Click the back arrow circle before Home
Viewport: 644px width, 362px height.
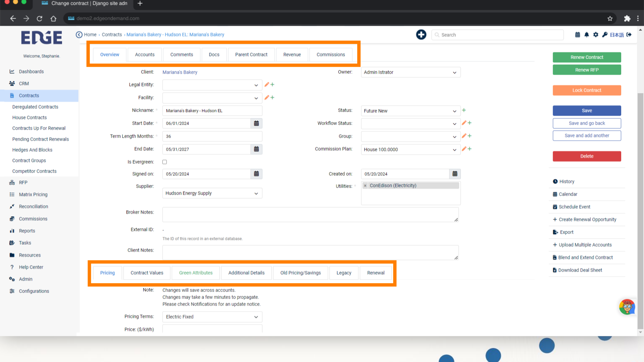[x=79, y=35]
